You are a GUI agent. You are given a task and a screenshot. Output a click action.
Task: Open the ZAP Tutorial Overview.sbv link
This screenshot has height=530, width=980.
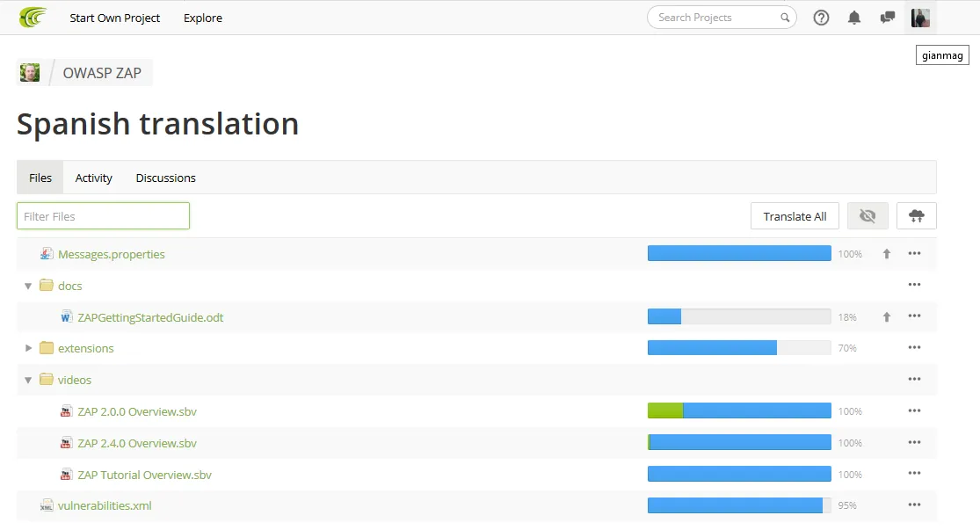point(144,475)
